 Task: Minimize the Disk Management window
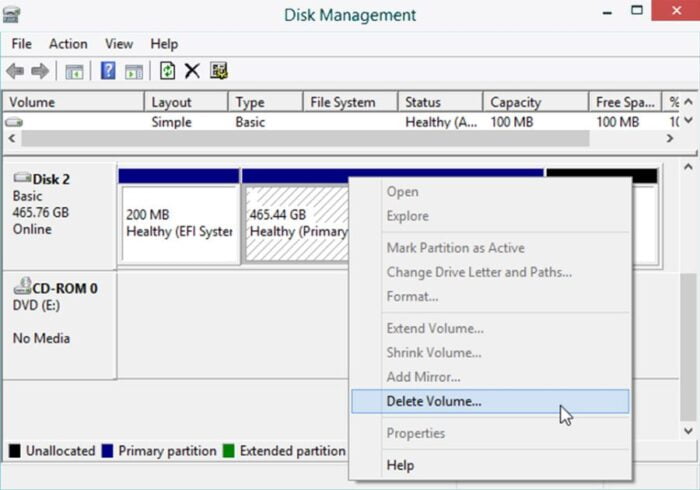tap(607, 12)
